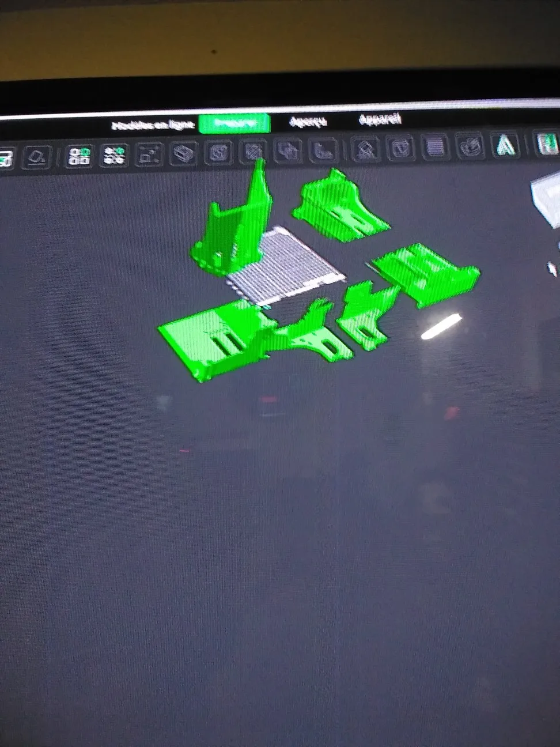Click the paint-blob icon left of the A tool
Image resolution: width=560 pixels, height=747 pixels.
click(470, 146)
